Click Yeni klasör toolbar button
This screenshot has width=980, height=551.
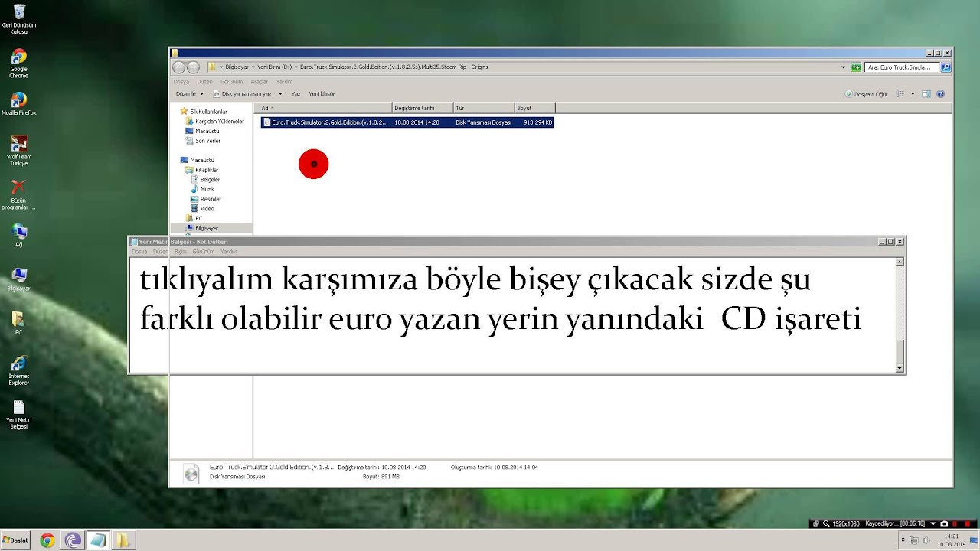322,94
